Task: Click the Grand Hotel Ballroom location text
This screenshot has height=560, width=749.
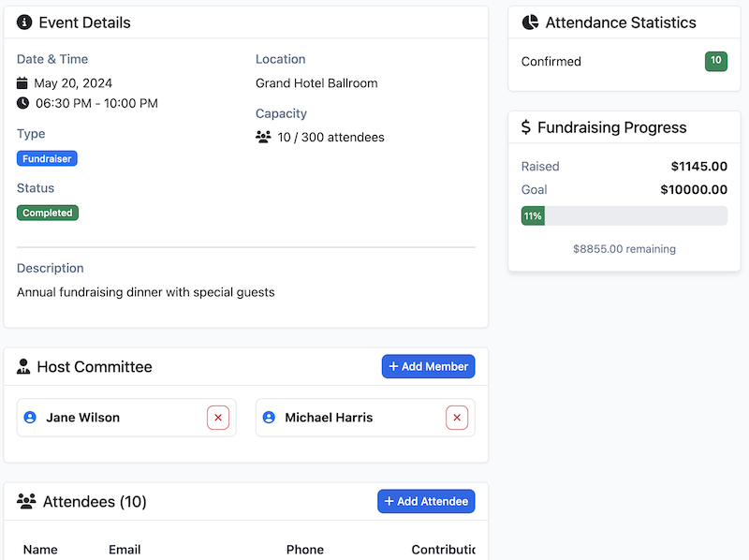Action: click(x=316, y=83)
